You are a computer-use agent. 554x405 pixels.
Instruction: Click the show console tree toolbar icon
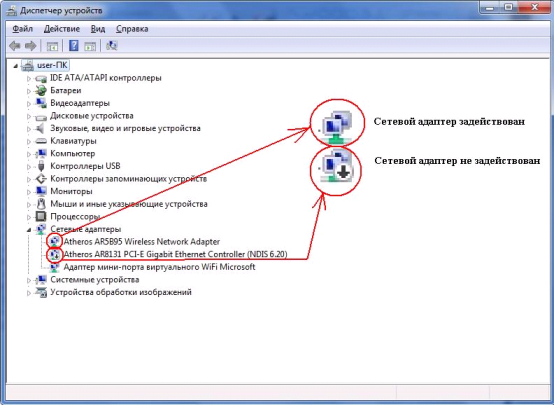(52, 46)
